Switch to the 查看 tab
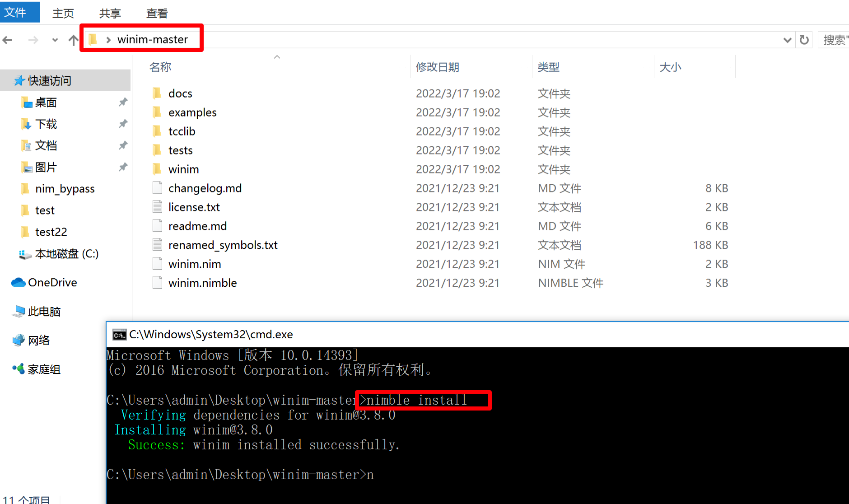The width and height of the screenshot is (849, 504). coord(157,14)
